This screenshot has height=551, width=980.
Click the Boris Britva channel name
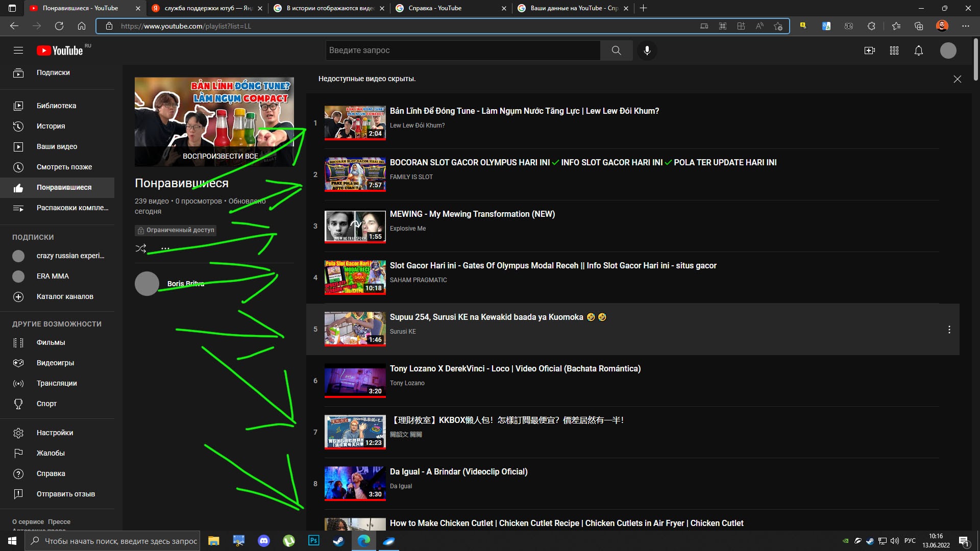[x=186, y=284]
